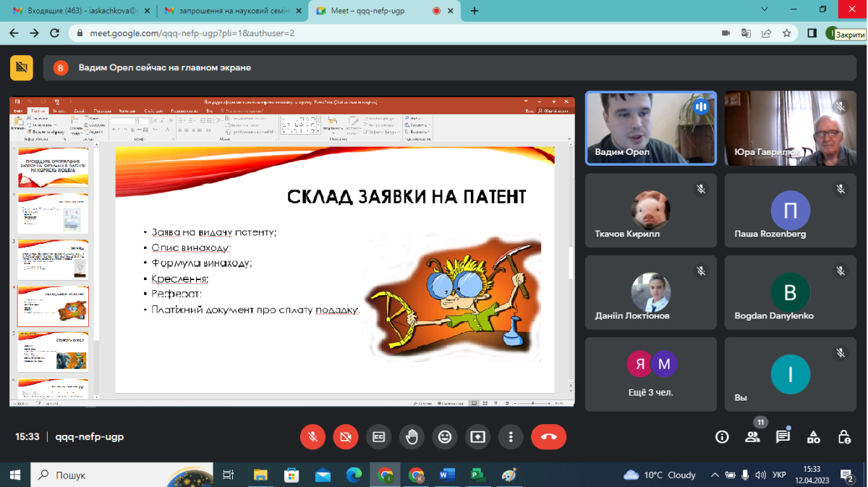Open the chat with everyone panel
The image size is (868, 487).
[x=783, y=437]
